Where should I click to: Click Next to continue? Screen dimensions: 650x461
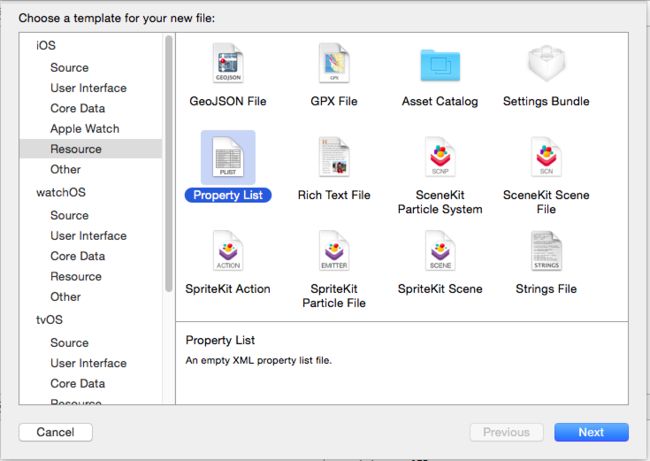(591, 432)
